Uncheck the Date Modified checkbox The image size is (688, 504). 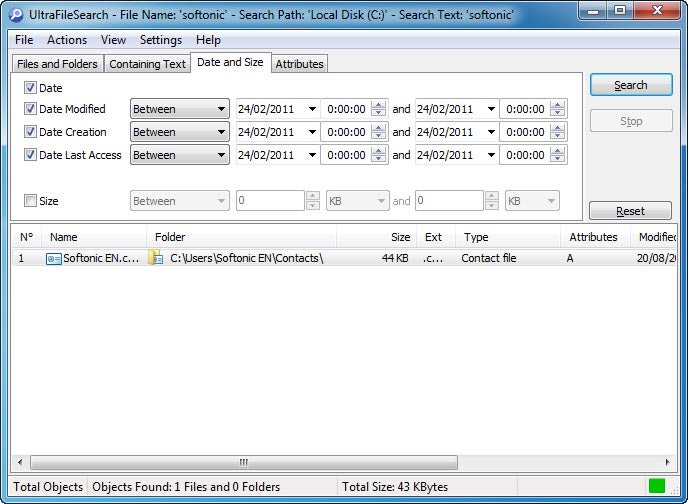tap(30, 109)
